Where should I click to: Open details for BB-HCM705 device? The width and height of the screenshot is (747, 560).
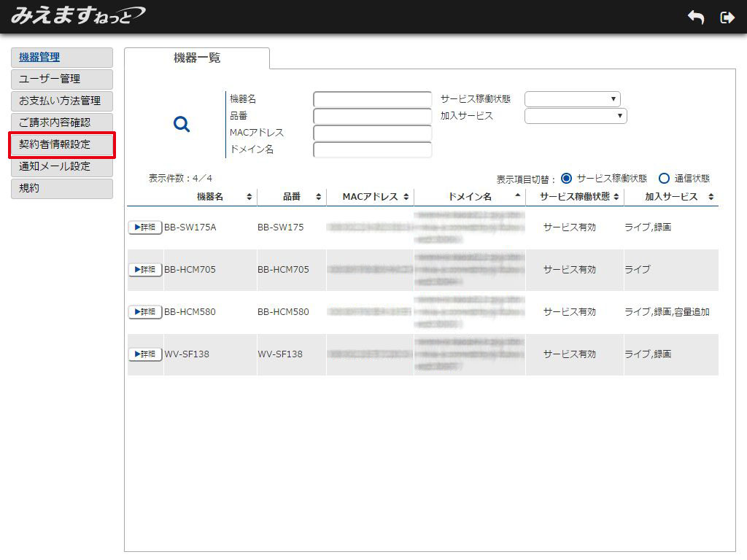[145, 270]
